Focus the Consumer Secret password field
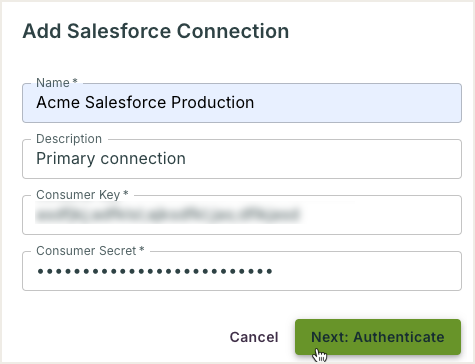 click(x=242, y=271)
